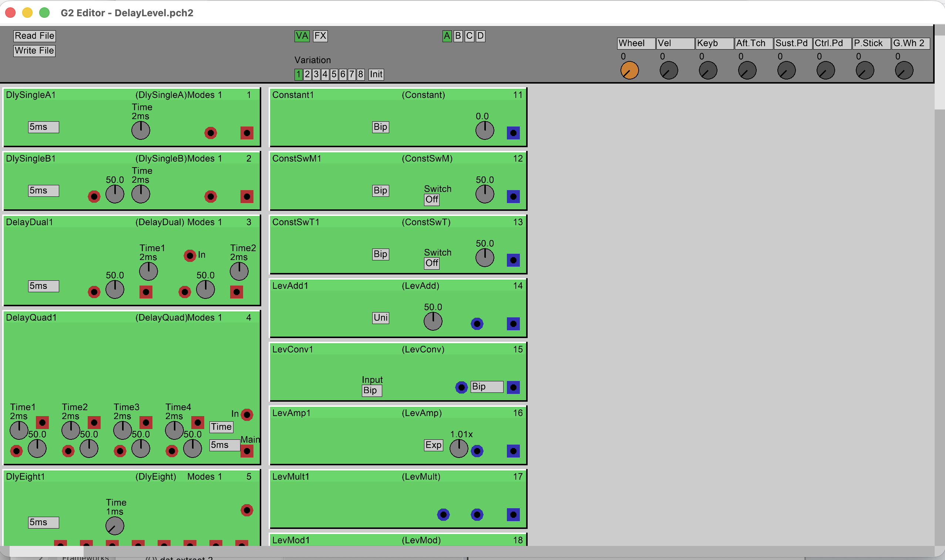This screenshot has height=560, width=945.
Task: Click the In connector of DelayDual1
Action: click(189, 256)
